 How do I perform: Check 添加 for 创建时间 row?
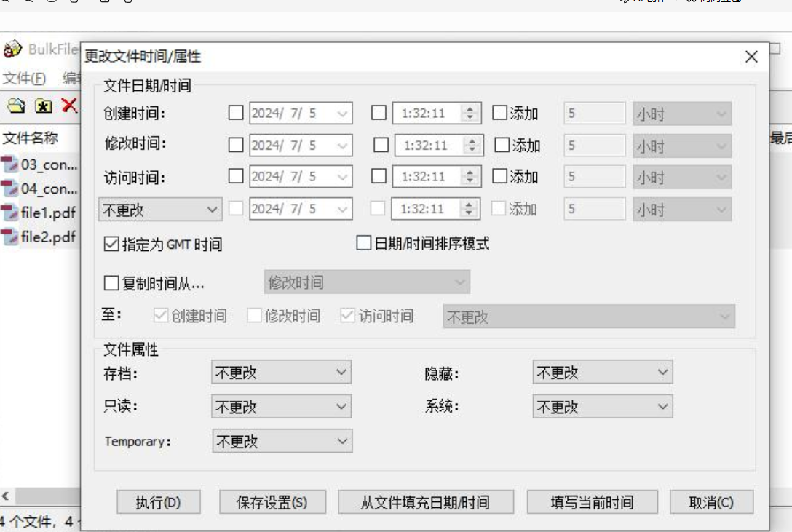(499, 113)
